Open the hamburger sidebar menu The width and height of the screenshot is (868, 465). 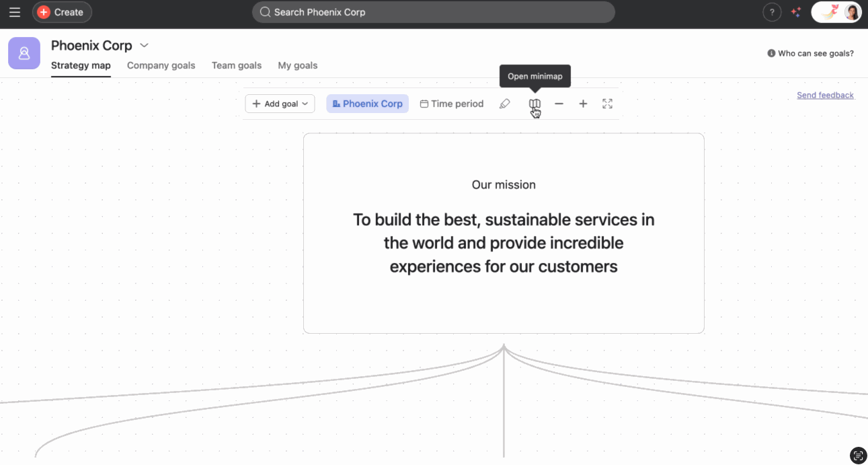coord(15,12)
